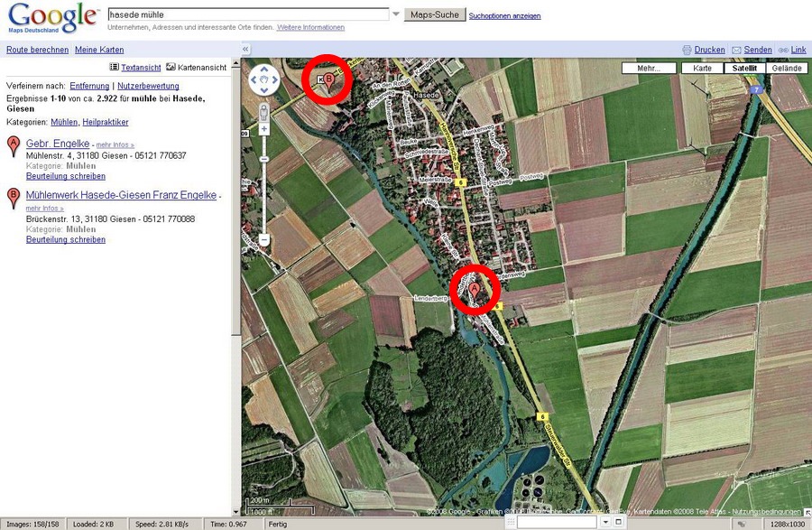Click the Street View pegman icon
The image size is (812, 530).
coord(263,112)
